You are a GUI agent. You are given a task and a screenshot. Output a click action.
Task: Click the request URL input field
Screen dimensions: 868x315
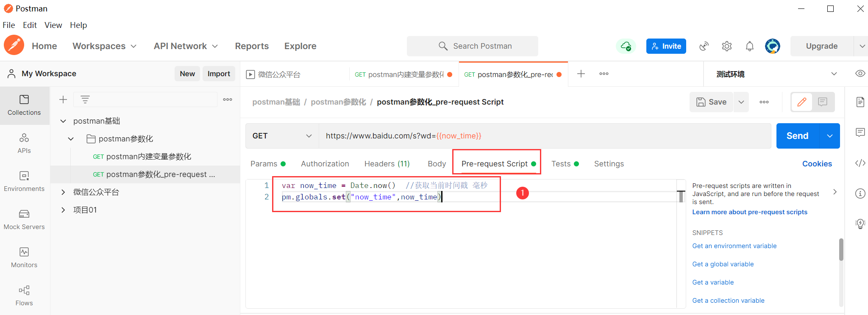545,136
